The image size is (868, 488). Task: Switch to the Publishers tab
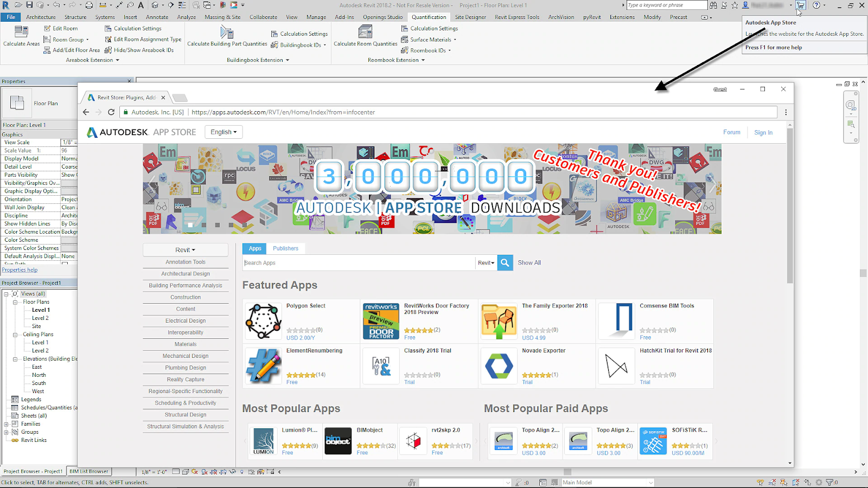click(285, 248)
